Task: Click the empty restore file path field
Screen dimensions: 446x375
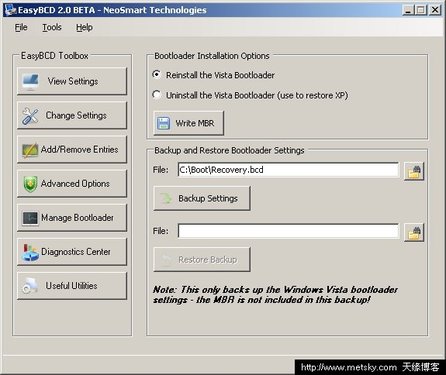Action: tap(288, 231)
